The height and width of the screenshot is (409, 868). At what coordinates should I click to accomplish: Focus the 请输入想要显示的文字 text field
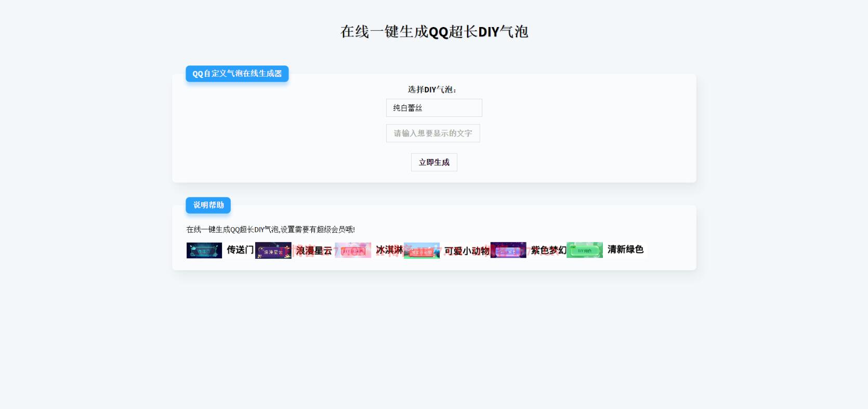[433, 133]
